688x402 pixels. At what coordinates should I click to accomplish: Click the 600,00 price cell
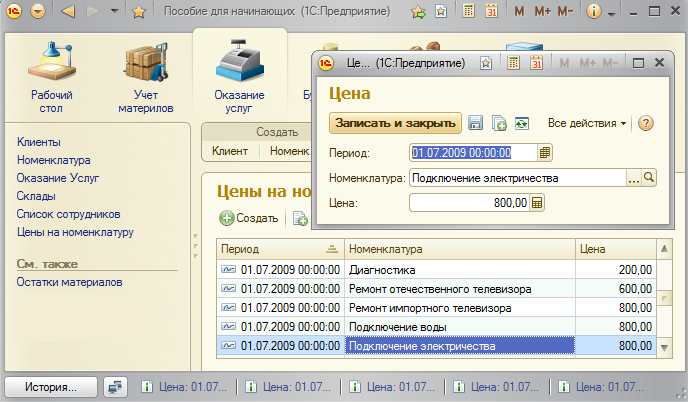[x=616, y=289]
